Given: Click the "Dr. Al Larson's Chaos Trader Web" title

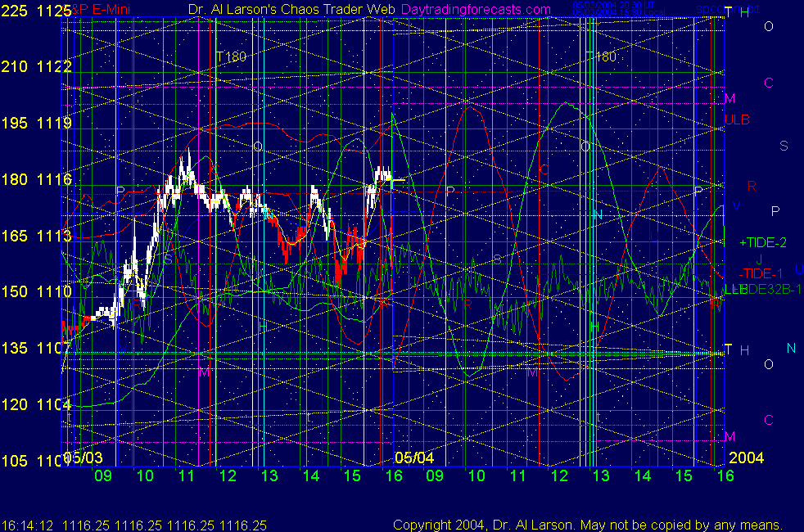Looking at the screenshot, I should [291, 9].
